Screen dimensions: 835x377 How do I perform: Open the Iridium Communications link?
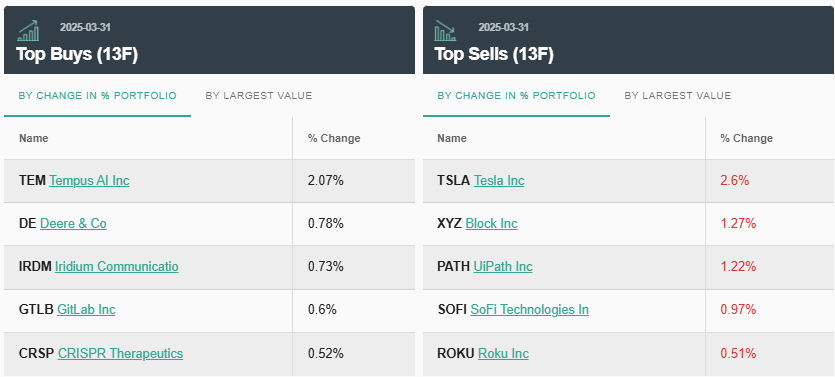pos(117,266)
